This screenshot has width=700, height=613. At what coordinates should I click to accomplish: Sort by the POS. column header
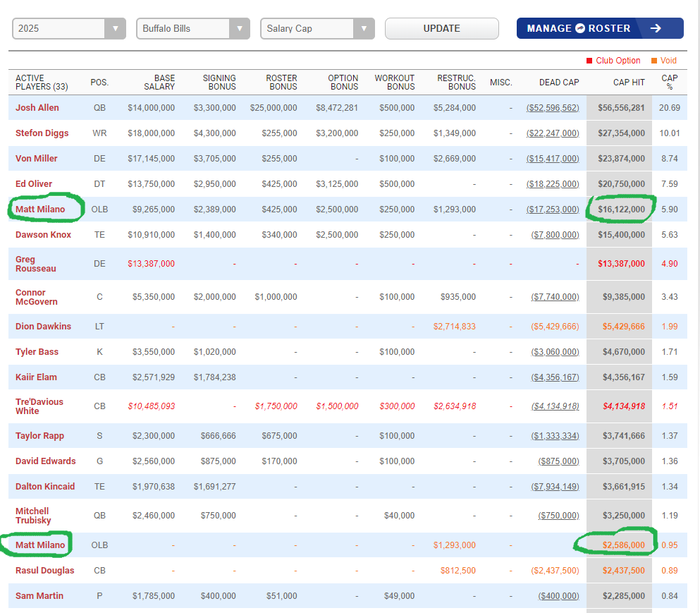[99, 83]
